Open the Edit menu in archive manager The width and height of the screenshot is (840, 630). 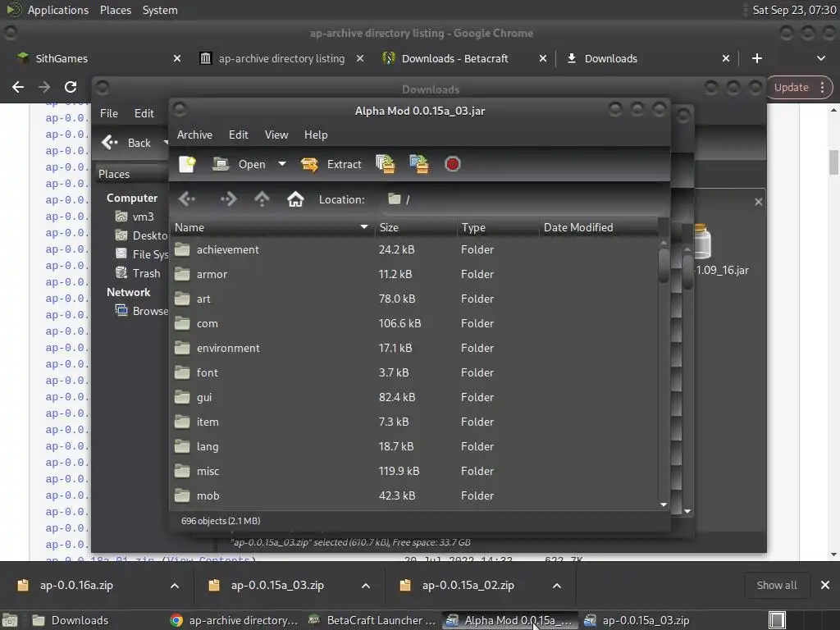[x=239, y=135]
